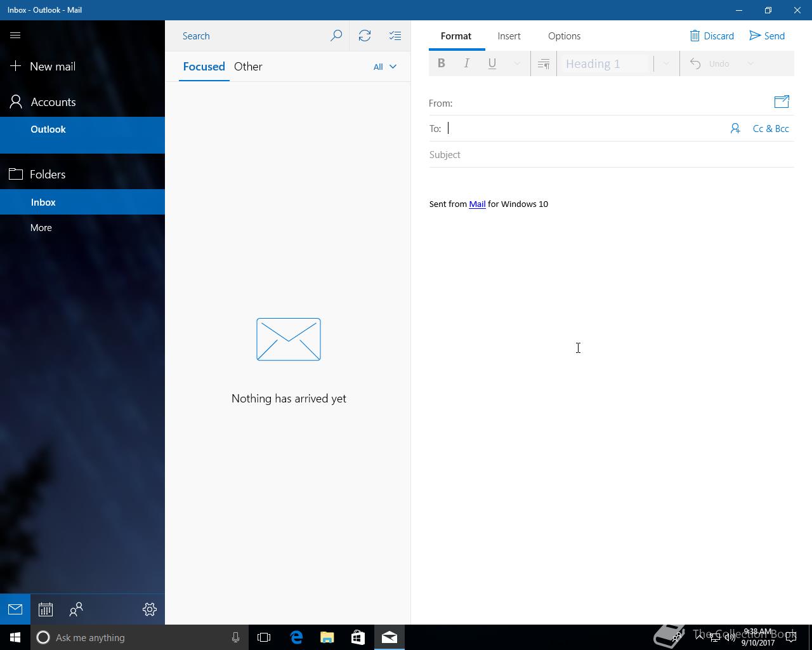Collapse the hamburger navigation menu
This screenshot has height=650, width=812.
tap(15, 36)
